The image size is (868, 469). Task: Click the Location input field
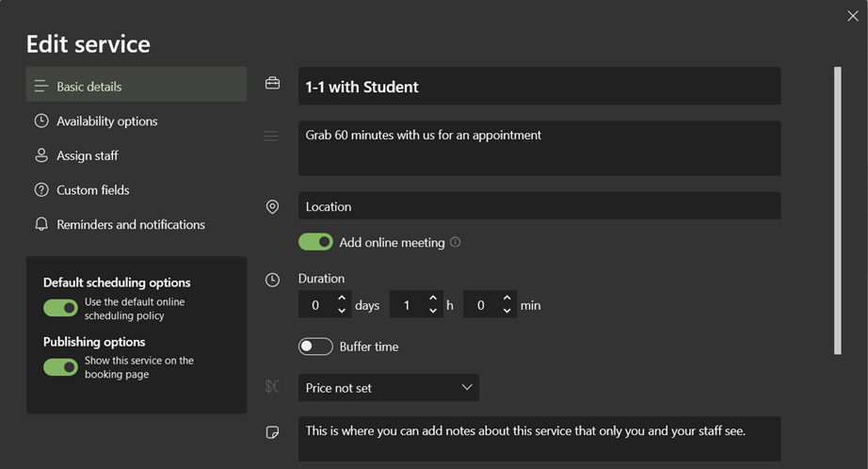click(x=539, y=206)
